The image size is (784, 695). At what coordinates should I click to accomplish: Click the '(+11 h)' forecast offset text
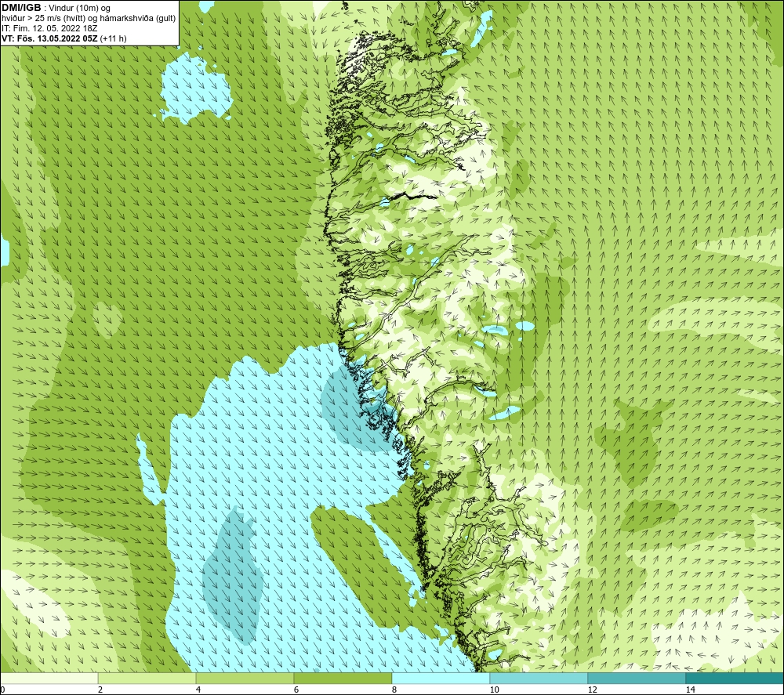[x=114, y=38]
